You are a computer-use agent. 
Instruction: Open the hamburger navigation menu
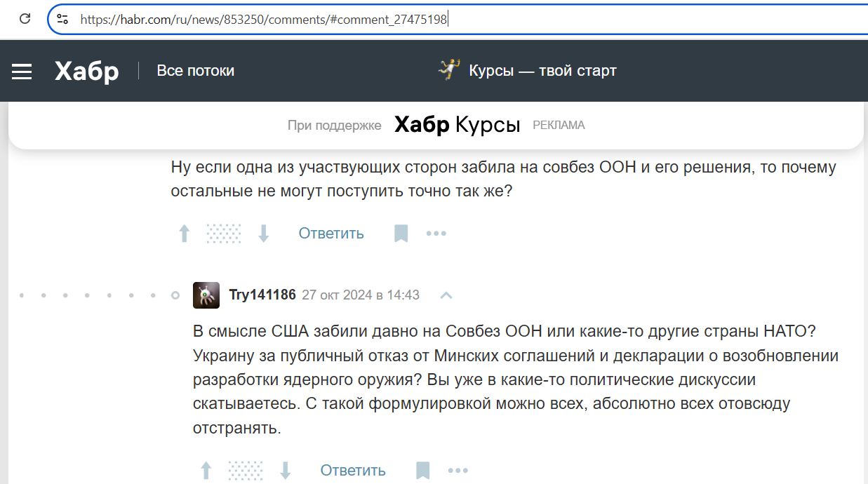[22, 71]
